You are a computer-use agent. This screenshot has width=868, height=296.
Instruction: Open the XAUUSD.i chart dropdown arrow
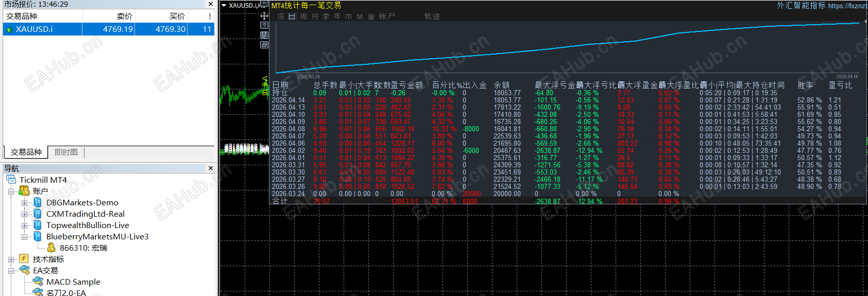[224, 6]
